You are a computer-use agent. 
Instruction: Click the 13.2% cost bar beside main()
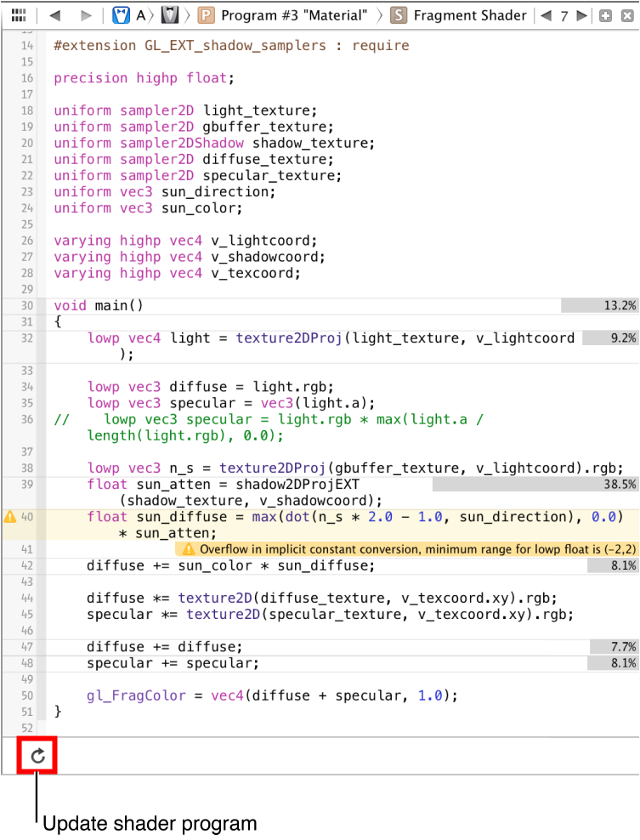coord(599,306)
